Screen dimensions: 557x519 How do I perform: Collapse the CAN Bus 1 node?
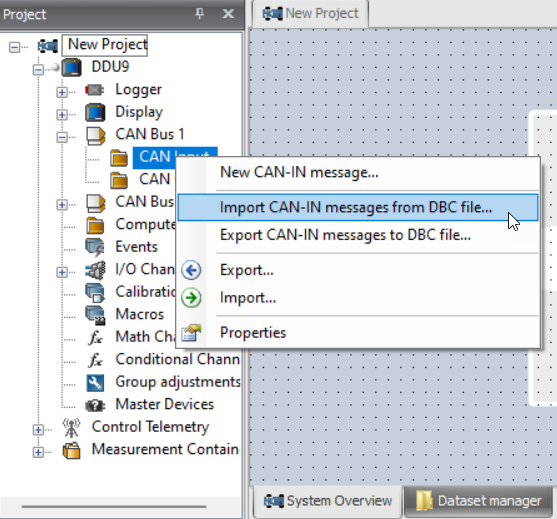coord(62,137)
